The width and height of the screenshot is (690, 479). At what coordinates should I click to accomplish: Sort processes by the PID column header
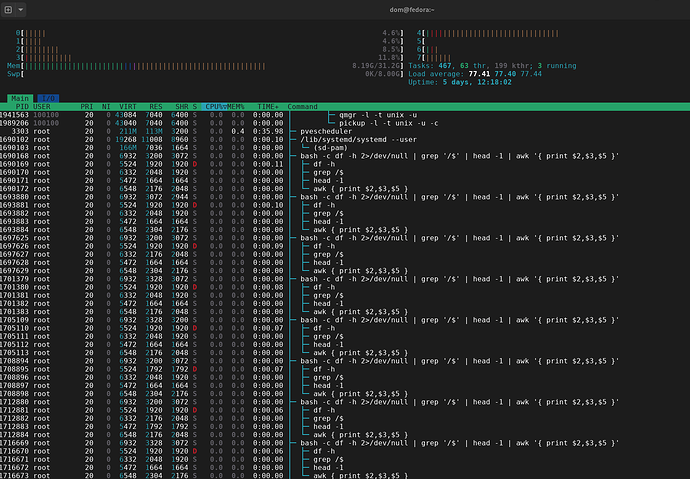pyautogui.click(x=22, y=107)
